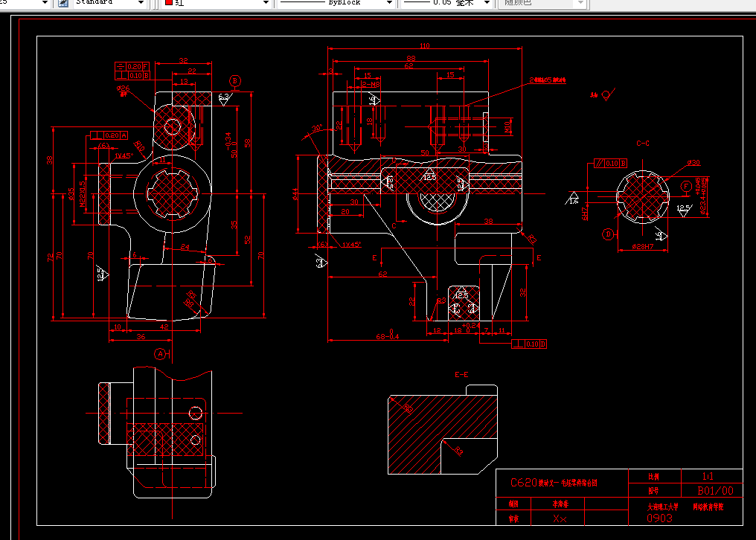
Task: Open the Standard text style dropdown
Action: point(141,3)
